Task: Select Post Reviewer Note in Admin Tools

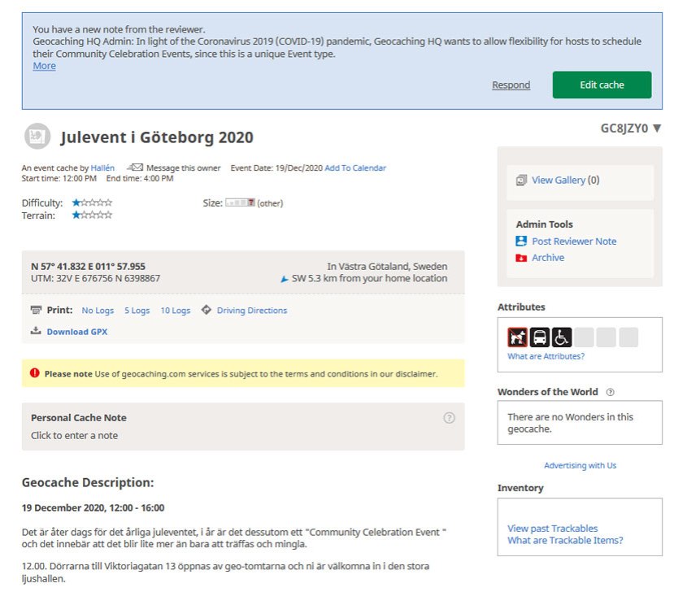Action: tap(573, 242)
